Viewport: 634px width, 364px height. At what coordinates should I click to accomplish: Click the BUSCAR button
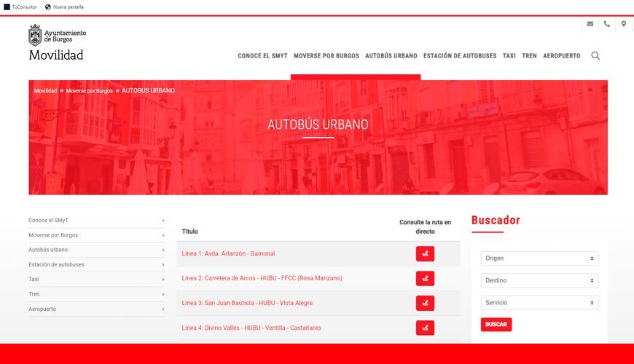[x=496, y=325]
